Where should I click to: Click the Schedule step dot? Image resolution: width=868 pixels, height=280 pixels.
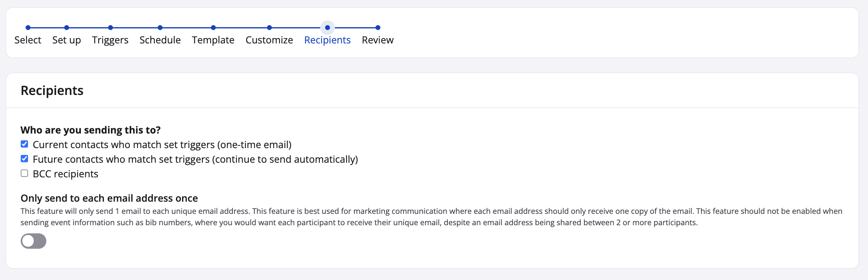(160, 28)
